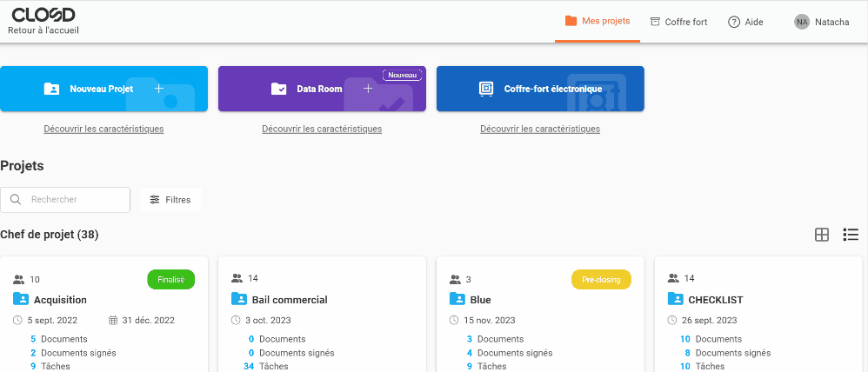868x372 pixels.
Task: Create a new Data Room
Action: 322,89
